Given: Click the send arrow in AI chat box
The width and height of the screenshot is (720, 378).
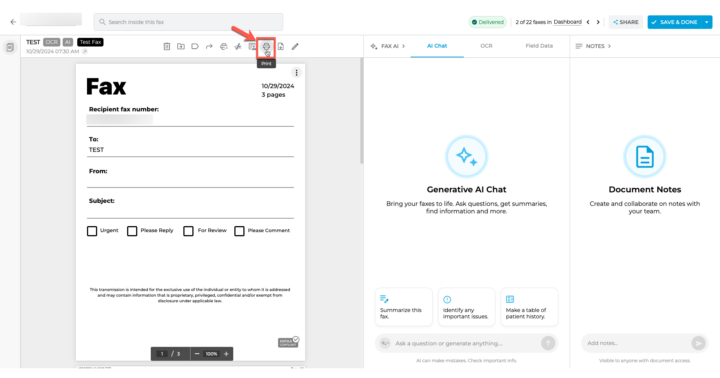Looking at the screenshot, I should (548, 343).
